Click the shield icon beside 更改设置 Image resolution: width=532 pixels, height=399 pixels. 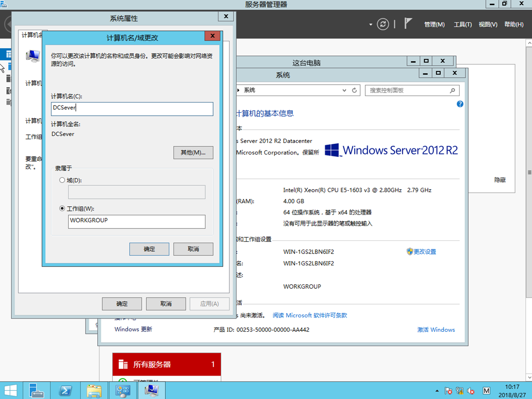pyautogui.click(x=410, y=251)
